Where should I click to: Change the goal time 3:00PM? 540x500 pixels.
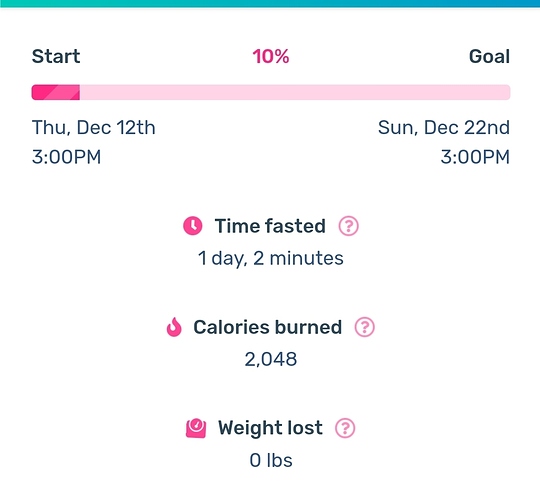pos(475,157)
